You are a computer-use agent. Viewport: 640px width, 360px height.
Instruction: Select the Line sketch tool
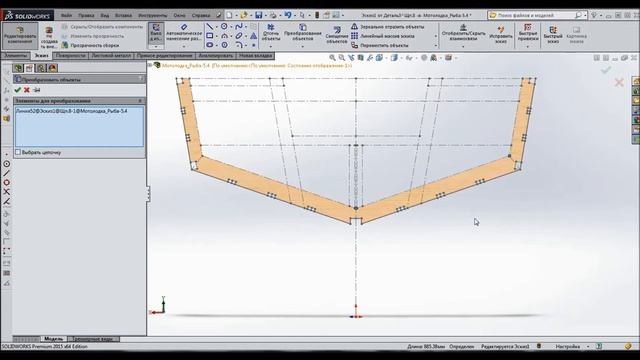pyautogui.click(x=210, y=27)
